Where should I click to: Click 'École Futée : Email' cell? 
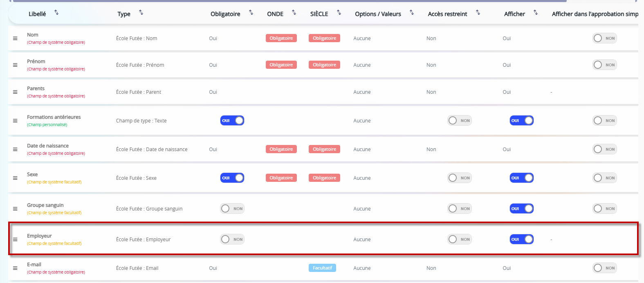tap(137, 268)
